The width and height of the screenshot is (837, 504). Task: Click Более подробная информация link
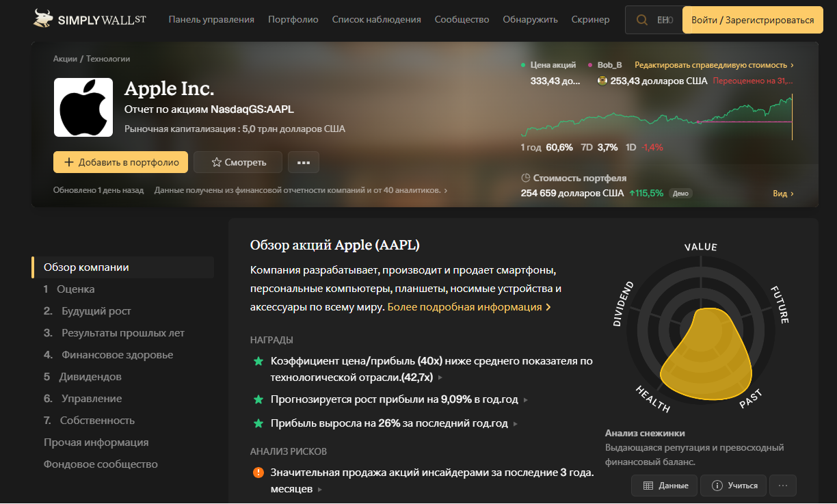(x=469, y=307)
